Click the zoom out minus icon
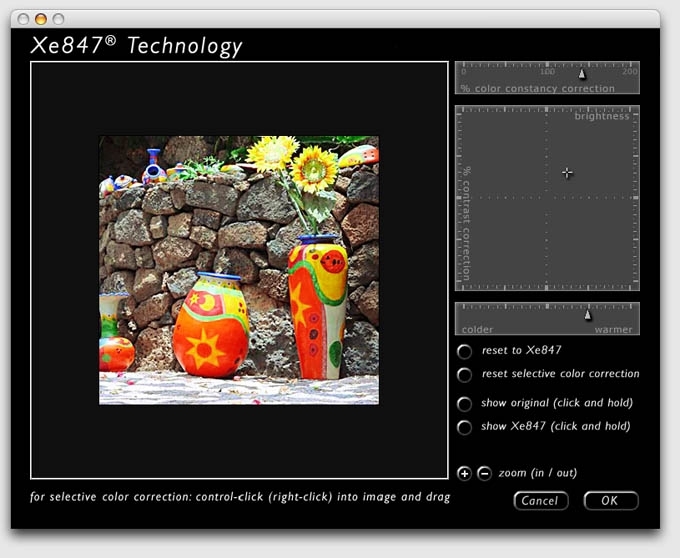 (x=484, y=473)
